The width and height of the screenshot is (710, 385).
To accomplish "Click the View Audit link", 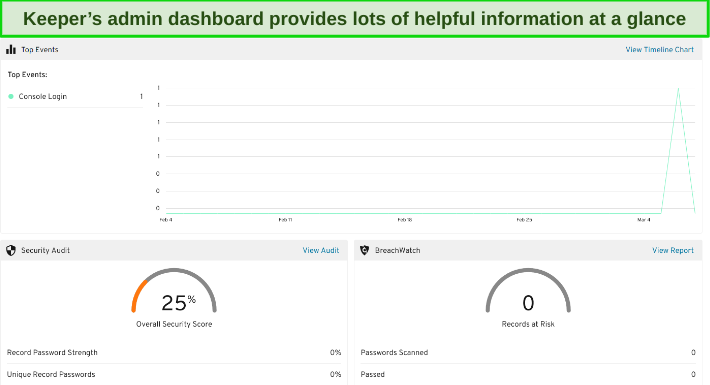I will (x=321, y=250).
